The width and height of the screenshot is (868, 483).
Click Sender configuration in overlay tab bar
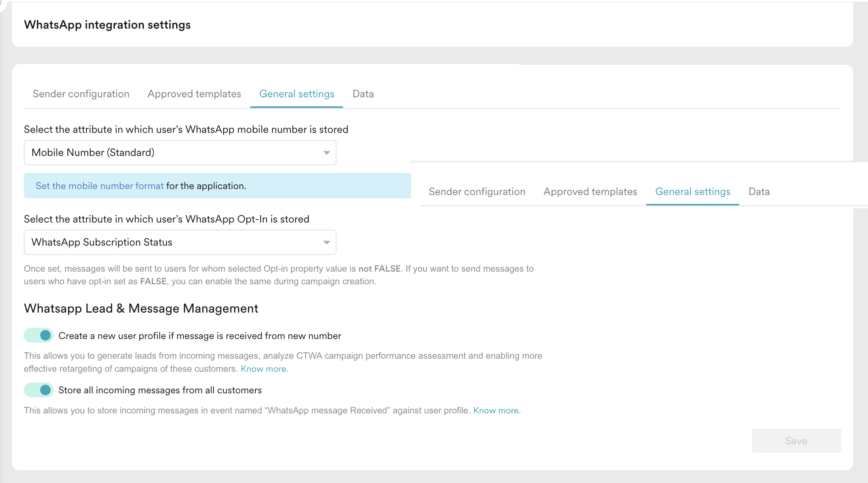click(x=477, y=192)
